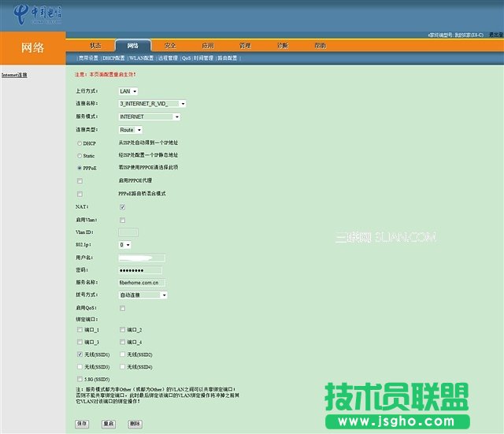Click into the 密码 password field
The height and width of the screenshot is (434, 504).
[x=142, y=270]
